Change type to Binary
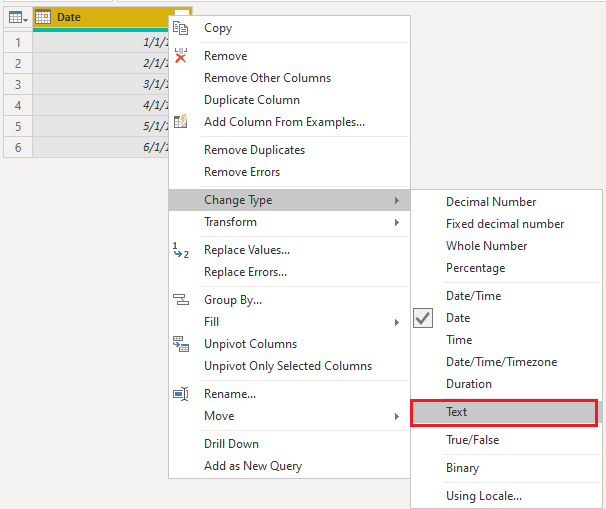Screen dimensions: 606x509 (506, 468)
